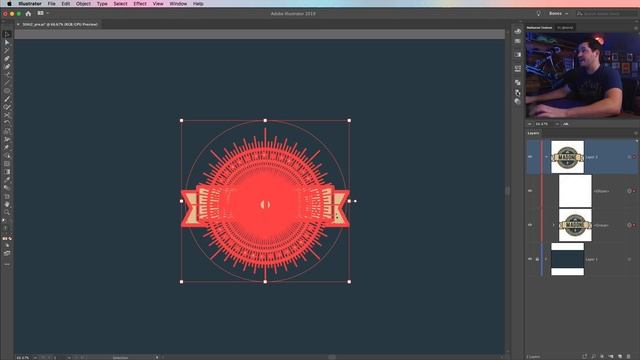Select the Eyedropper tool
Viewport: 640px width, 360px height.
pos(7,180)
